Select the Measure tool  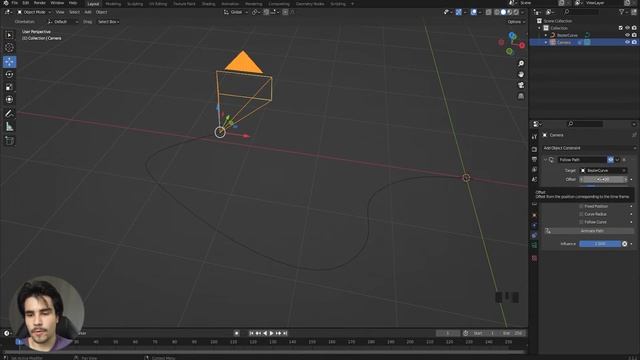point(9,127)
